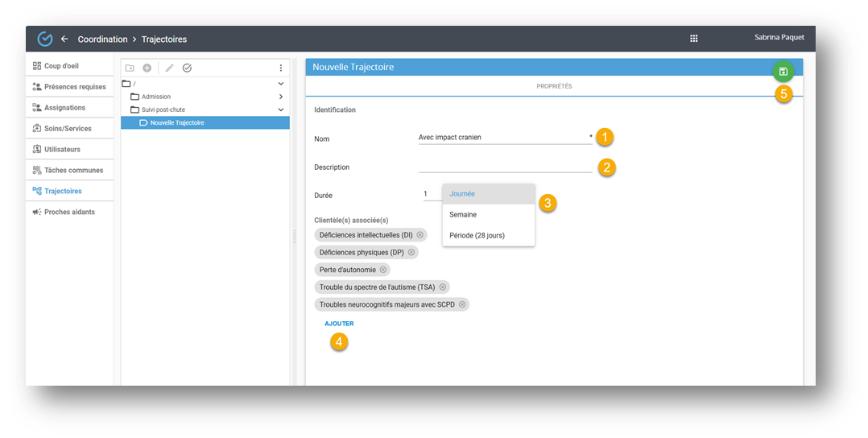Remove the Perte d'autonomie chip
This screenshot has height=438, width=868.
[383, 270]
